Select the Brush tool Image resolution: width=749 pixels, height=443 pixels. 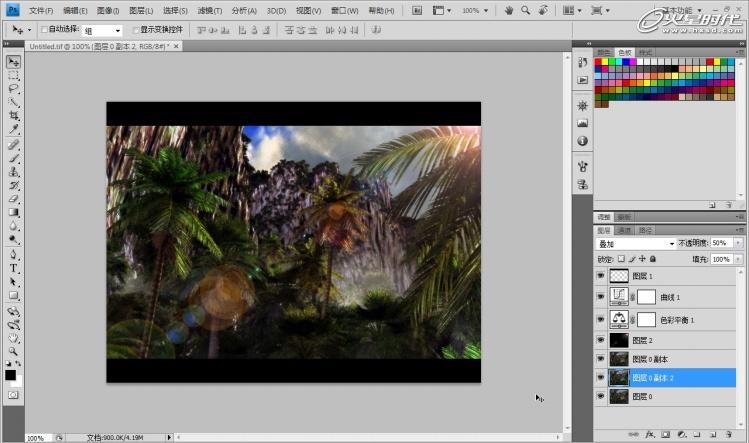point(13,158)
